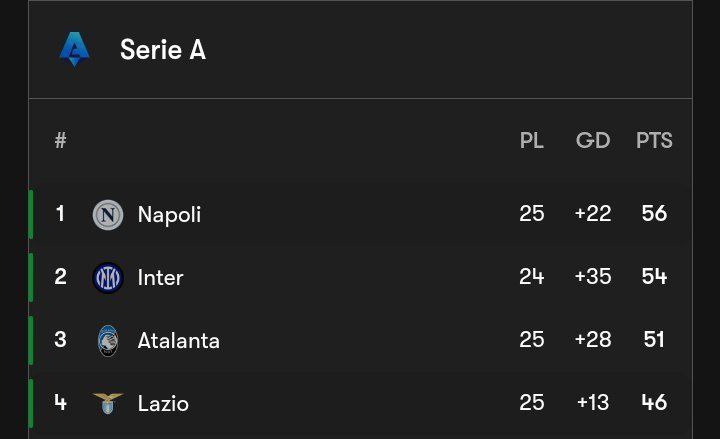Click the Atalanta club crest
This screenshot has width=720, height=439.
click(x=108, y=341)
